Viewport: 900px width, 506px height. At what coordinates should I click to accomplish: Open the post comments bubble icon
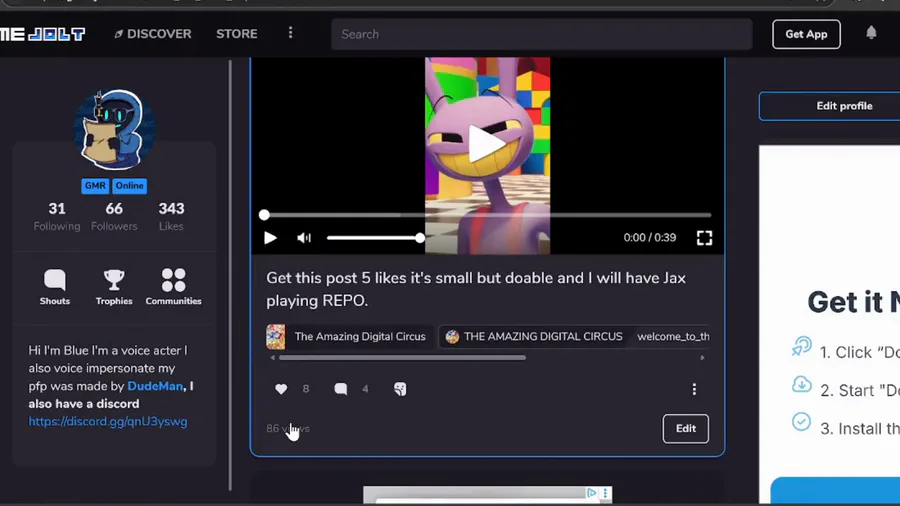(x=340, y=389)
